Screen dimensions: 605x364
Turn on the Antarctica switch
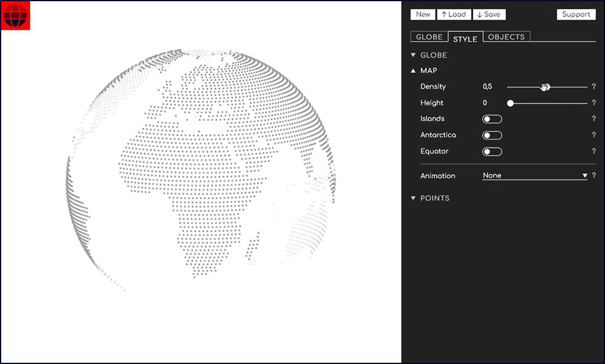[492, 135]
